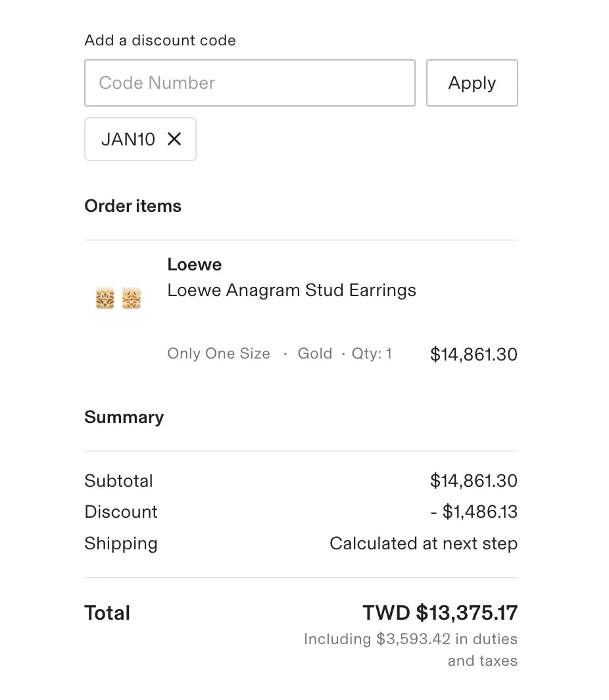Click 'Calculated at next step' shipping text
Image resolution: width=609 pixels, height=700 pixels.
[424, 543]
